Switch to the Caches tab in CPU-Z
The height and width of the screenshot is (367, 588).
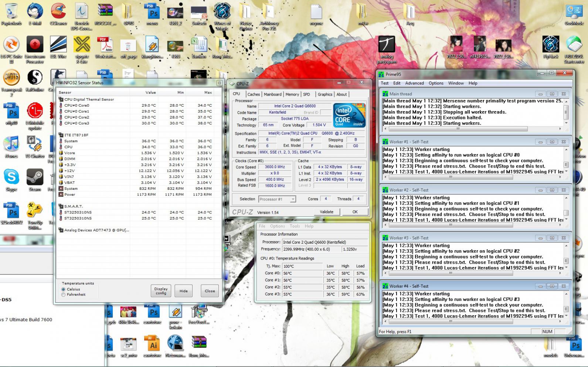tap(254, 94)
